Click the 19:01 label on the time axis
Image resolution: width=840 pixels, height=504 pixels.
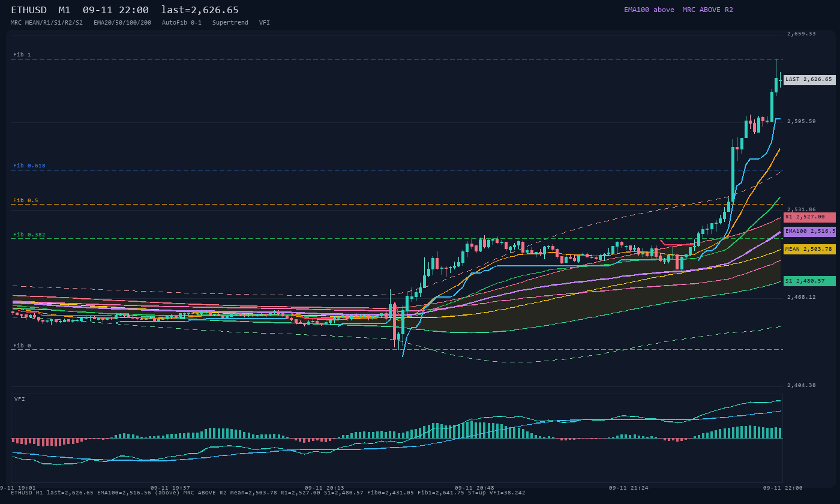[x=17, y=488]
